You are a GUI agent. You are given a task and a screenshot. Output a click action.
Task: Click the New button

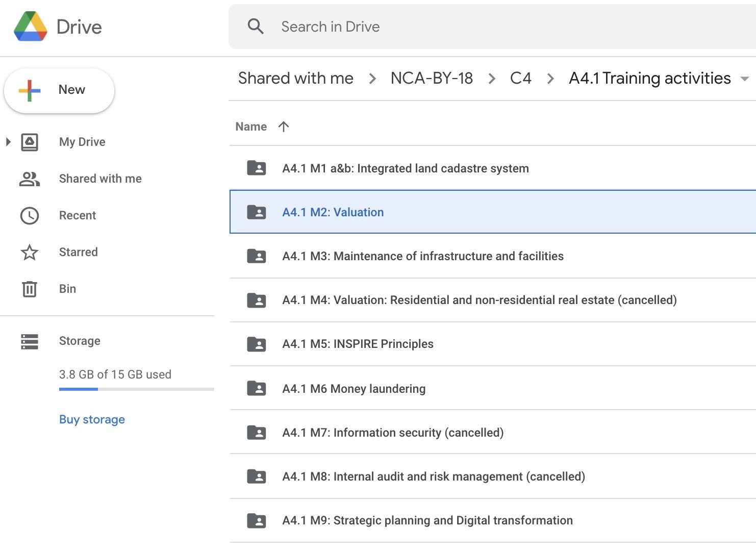point(59,90)
